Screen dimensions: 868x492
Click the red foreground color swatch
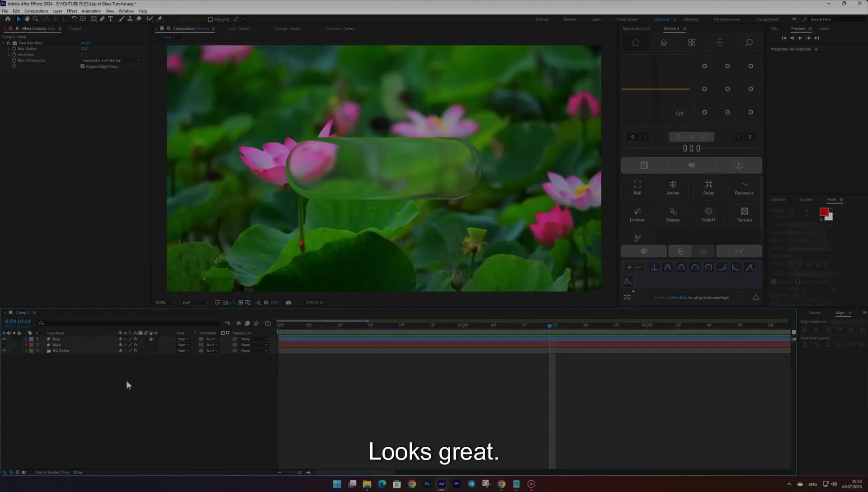(x=824, y=212)
